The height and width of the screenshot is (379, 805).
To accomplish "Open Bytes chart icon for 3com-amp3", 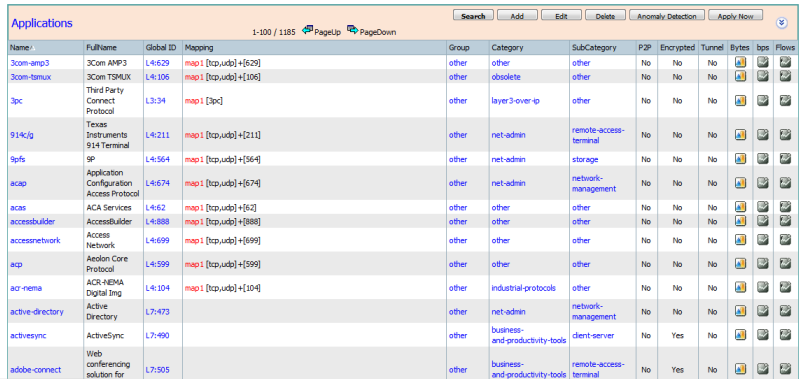I will [x=740, y=63].
